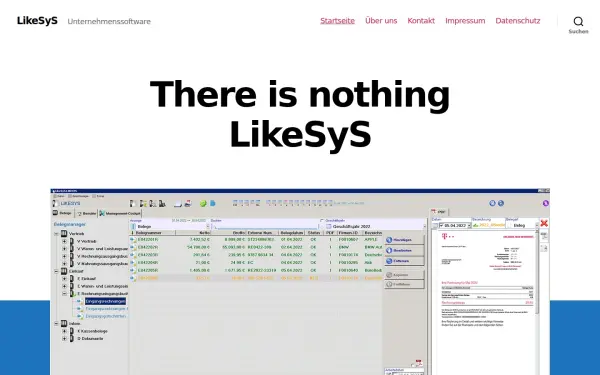Toggle checkbox in the 05.04.2022 date field
The width and height of the screenshot is (600, 375).
(x=442, y=226)
